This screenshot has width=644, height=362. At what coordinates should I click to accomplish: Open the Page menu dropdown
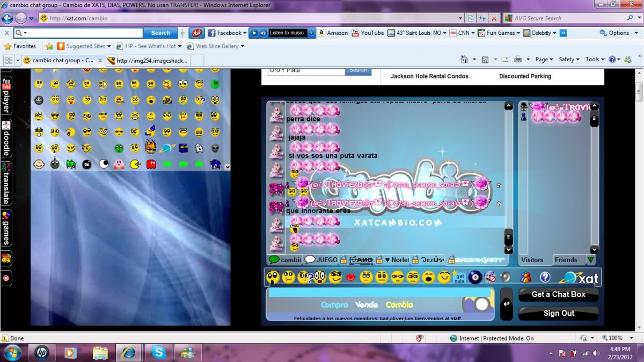click(x=545, y=60)
